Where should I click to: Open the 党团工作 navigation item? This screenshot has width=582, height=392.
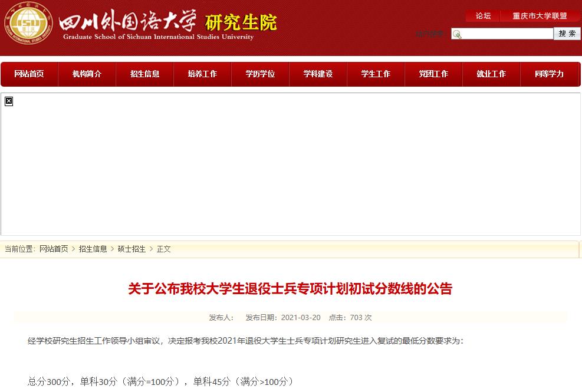(x=433, y=74)
